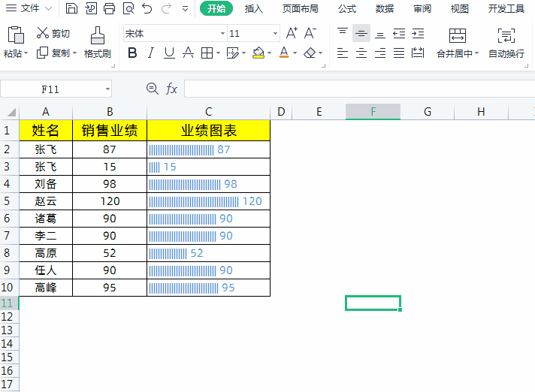
Task: Expand Copy (复制) options arrow
Action: 74,53
